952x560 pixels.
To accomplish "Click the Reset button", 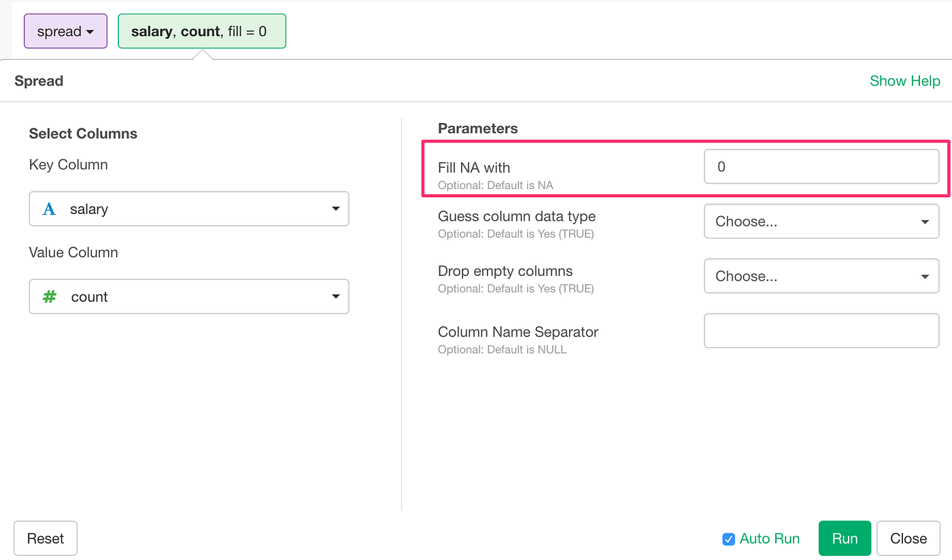I will (45, 538).
